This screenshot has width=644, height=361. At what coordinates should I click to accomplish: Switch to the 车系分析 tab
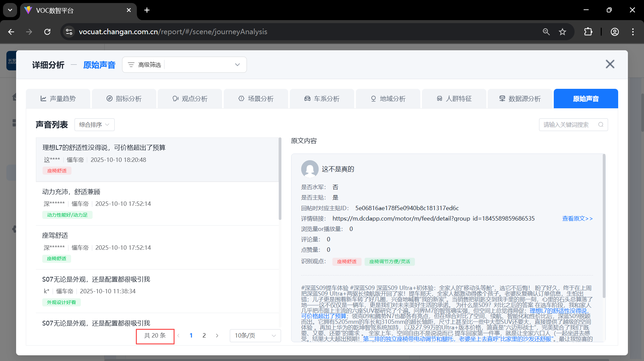(x=322, y=99)
